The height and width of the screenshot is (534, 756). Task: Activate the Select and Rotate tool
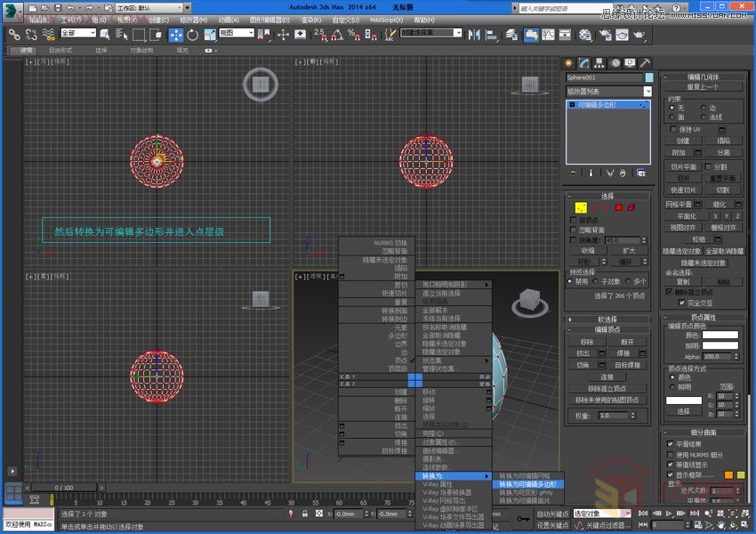tap(193, 36)
